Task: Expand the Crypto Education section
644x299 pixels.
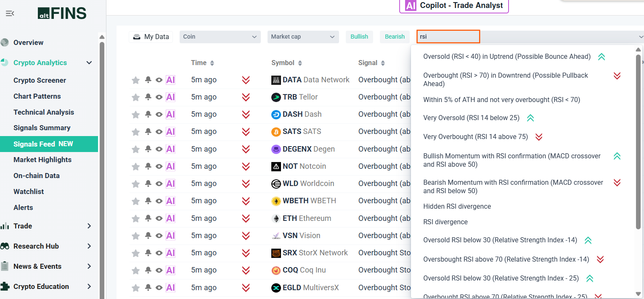Action: pyautogui.click(x=89, y=286)
